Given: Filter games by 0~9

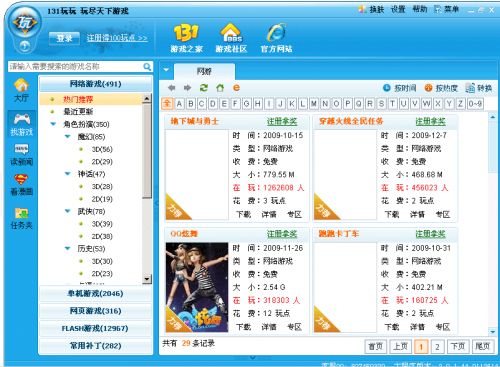Looking at the screenshot, I should point(475,104).
